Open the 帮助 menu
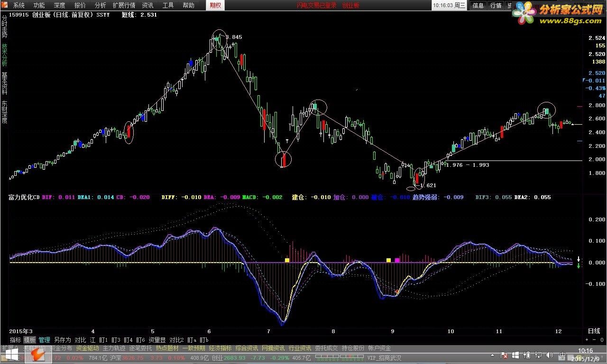 click(188, 5)
